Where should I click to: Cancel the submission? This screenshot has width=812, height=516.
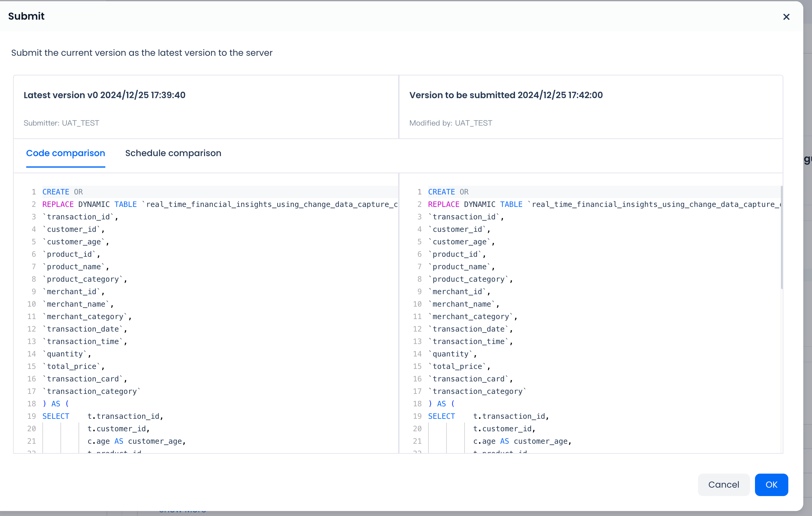(723, 485)
